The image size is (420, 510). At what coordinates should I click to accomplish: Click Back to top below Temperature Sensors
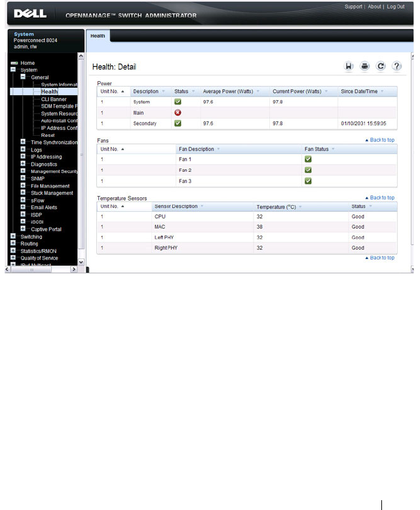pos(380,258)
